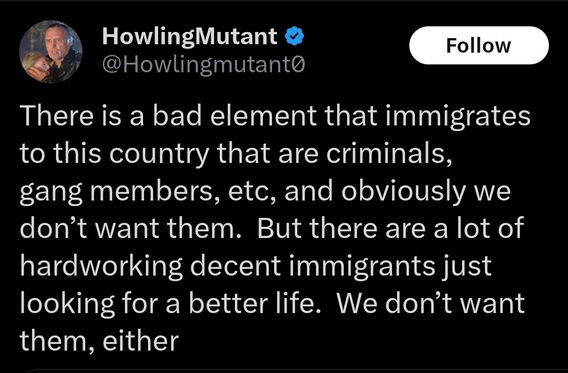The width and height of the screenshot is (568, 373).
Task: Visit the @Howlingmutant0 handle link
Action: (204, 65)
